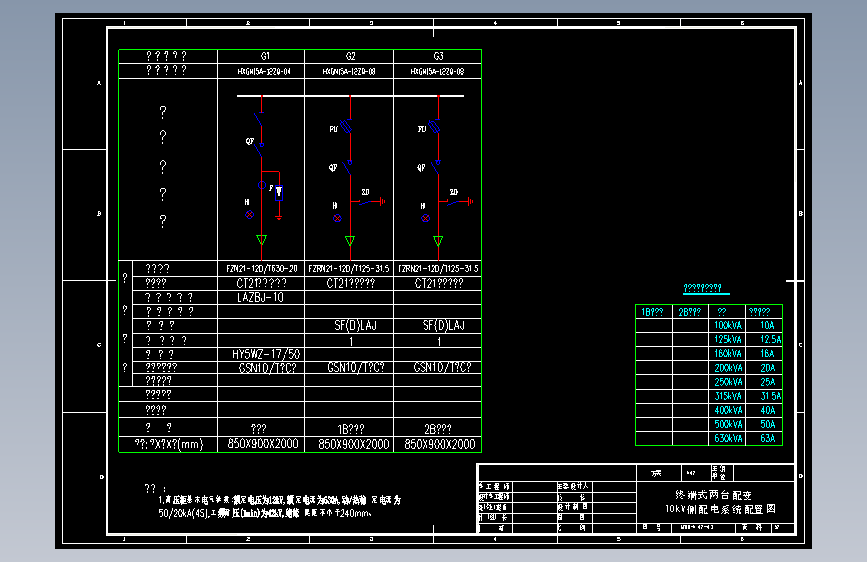
Task: Select the 1B??? cell in the G2 column
Action: (x=351, y=429)
